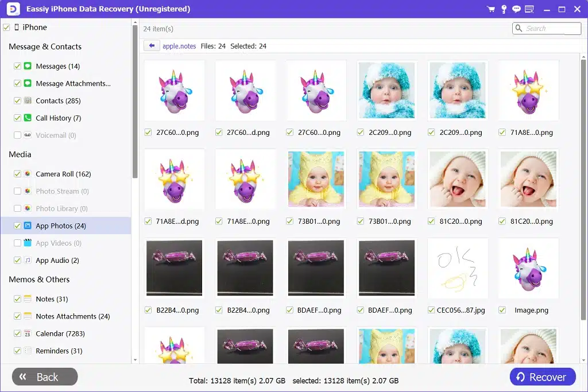The height and width of the screenshot is (392, 588).
Task: Click the green Call History phone icon
Action: tap(27, 118)
